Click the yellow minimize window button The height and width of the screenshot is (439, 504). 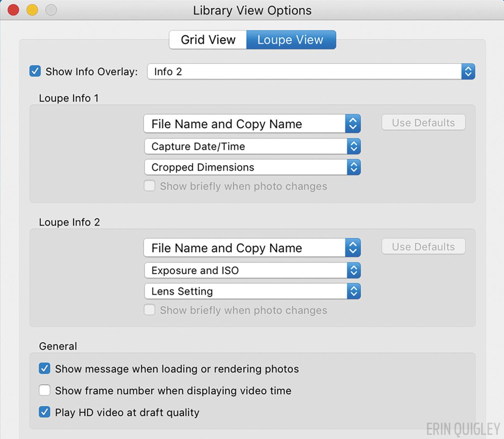point(32,10)
